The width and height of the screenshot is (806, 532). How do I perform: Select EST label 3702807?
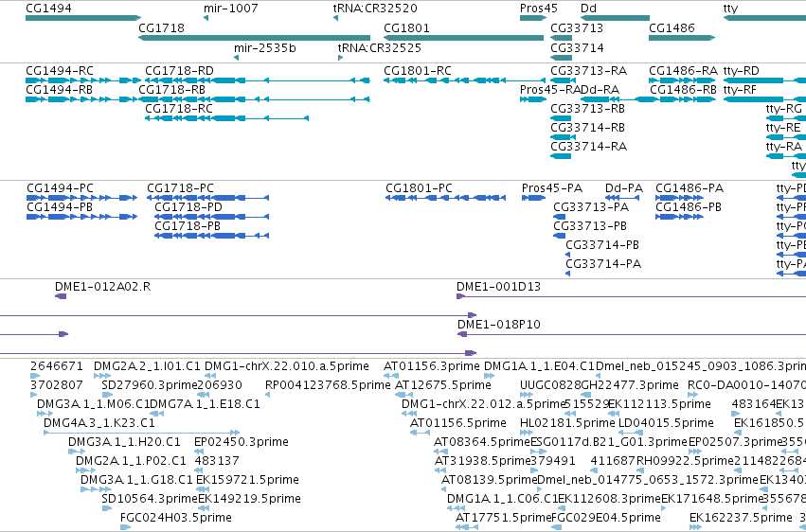point(57,385)
